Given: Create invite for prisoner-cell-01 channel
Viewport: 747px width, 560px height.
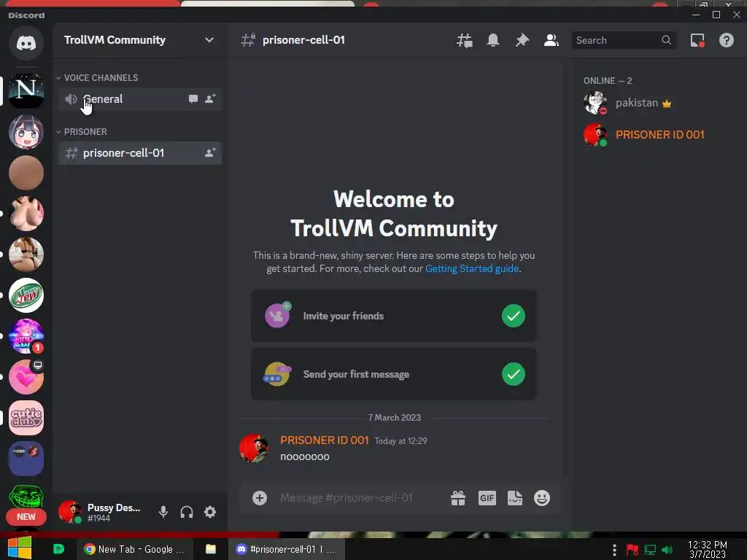Looking at the screenshot, I should [x=210, y=153].
